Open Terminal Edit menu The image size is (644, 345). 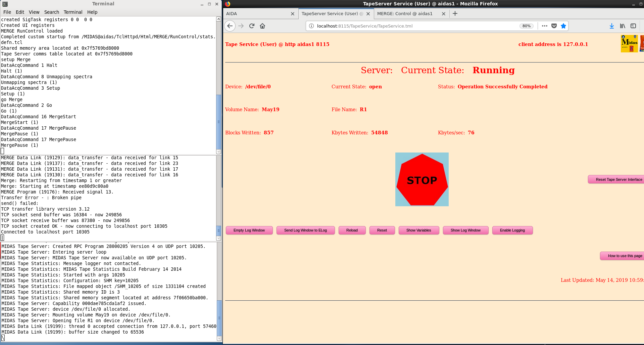pos(20,12)
